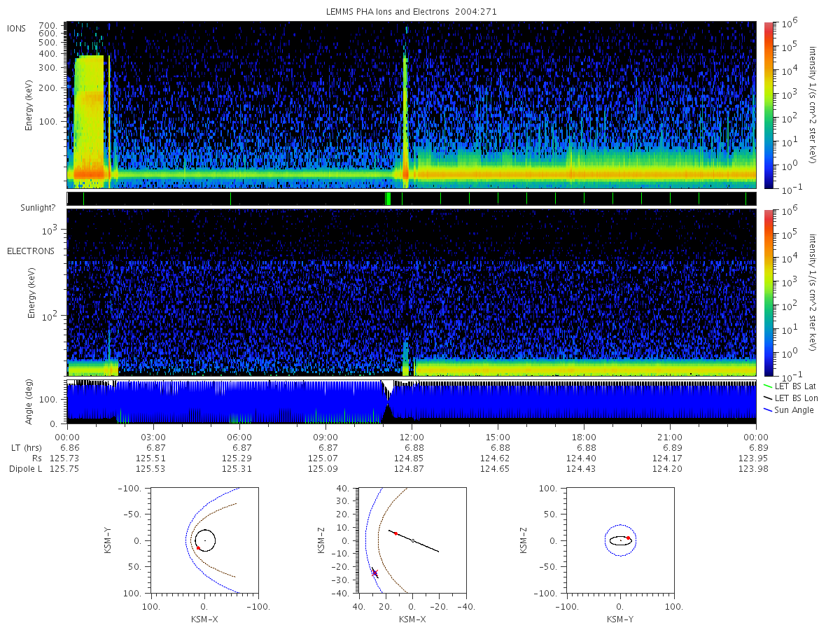Click the electron spectrogram panel
Viewport: 840px width, 630px height.
(412, 293)
